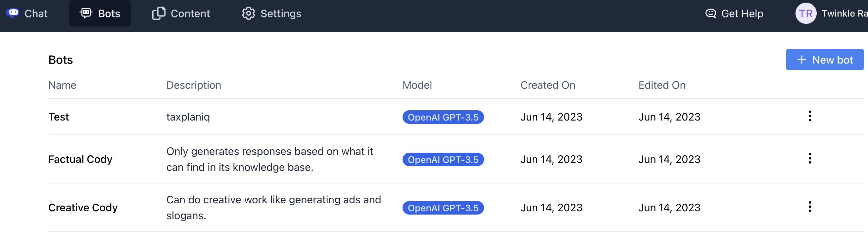868x249 pixels.
Task: Click the Bots robot icon
Action: click(86, 13)
